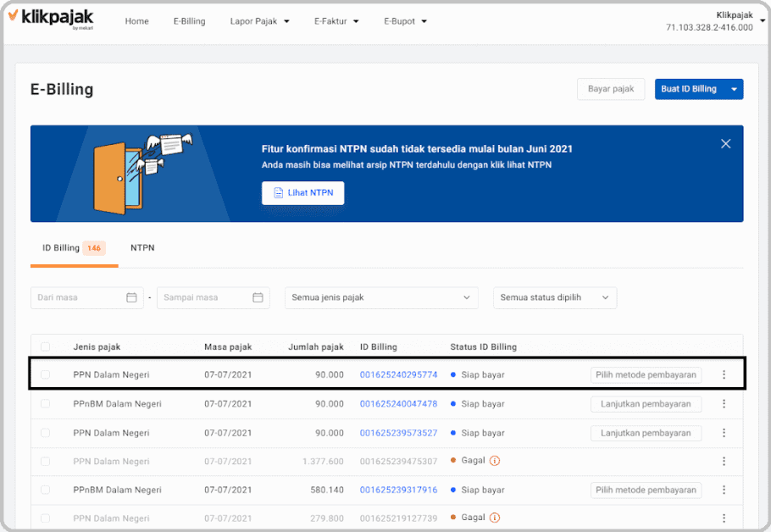Open ID Billing link 001625240295774
Image resolution: width=771 pixels, height=532 pixels.
[x=398, y=374]
